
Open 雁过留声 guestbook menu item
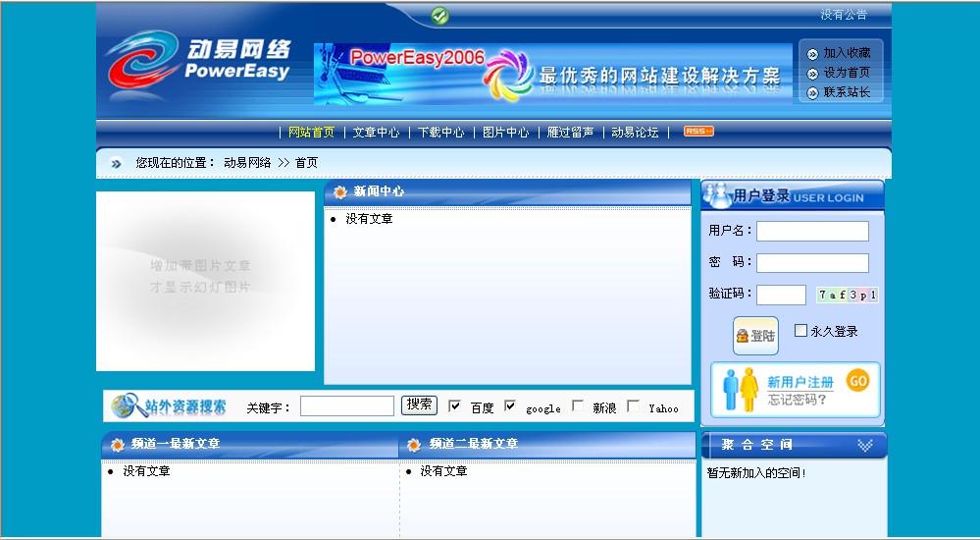click(570, 133)
